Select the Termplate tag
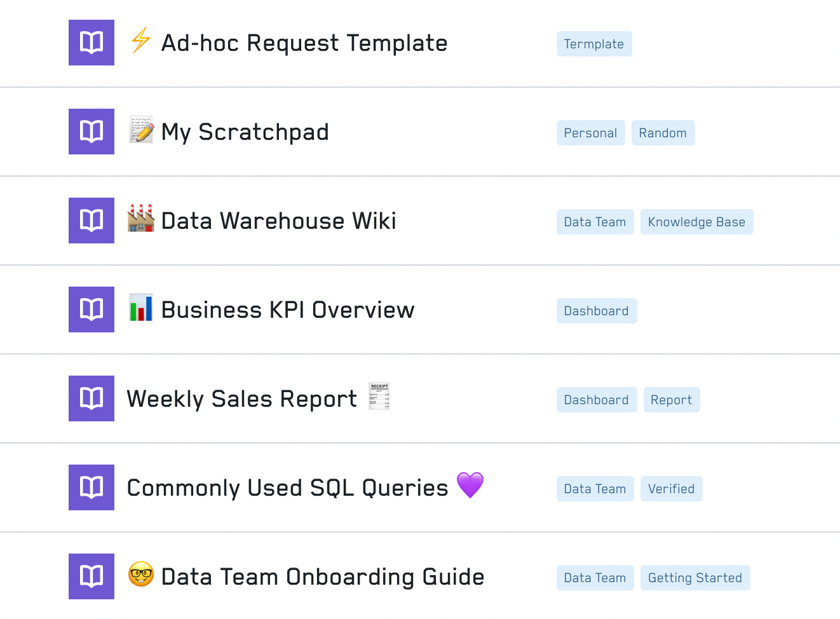Screen dimensions: 840x619 coord(594,44)
